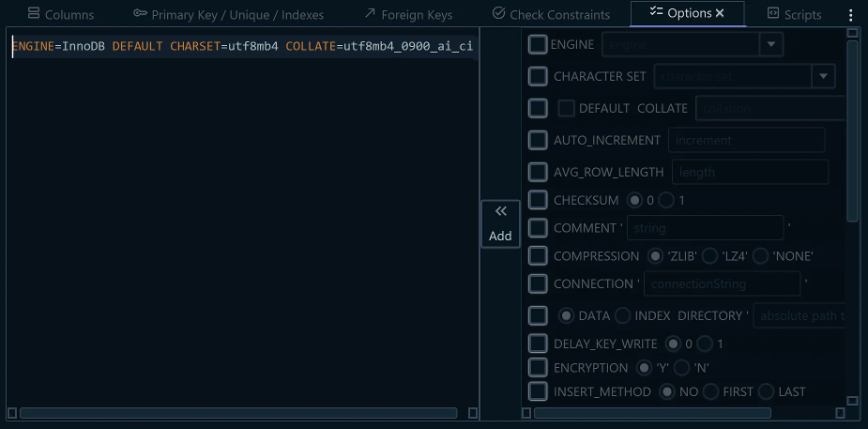The height and width of the screenshot is (429, 868).
Task: Click SQL editor scroll-left arrow
Action: (x=12, y=413)
